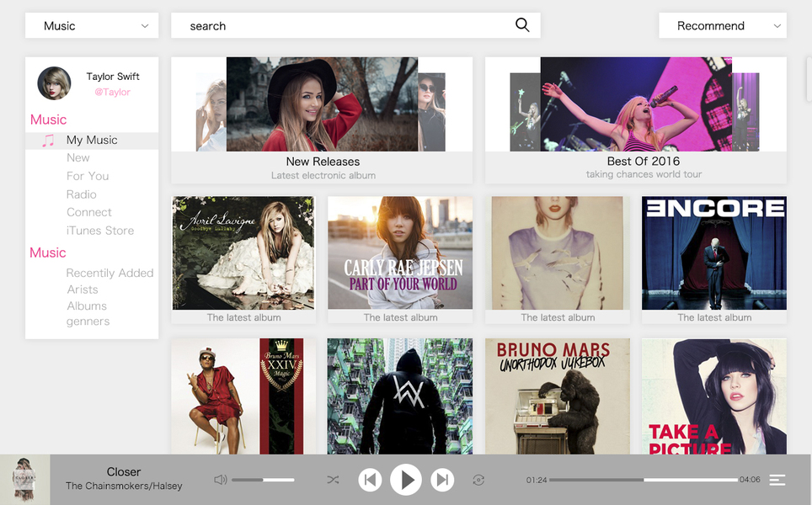
Task: Open Carly Rae Jepsen Part Of Your World album
Action: point(400,252)
